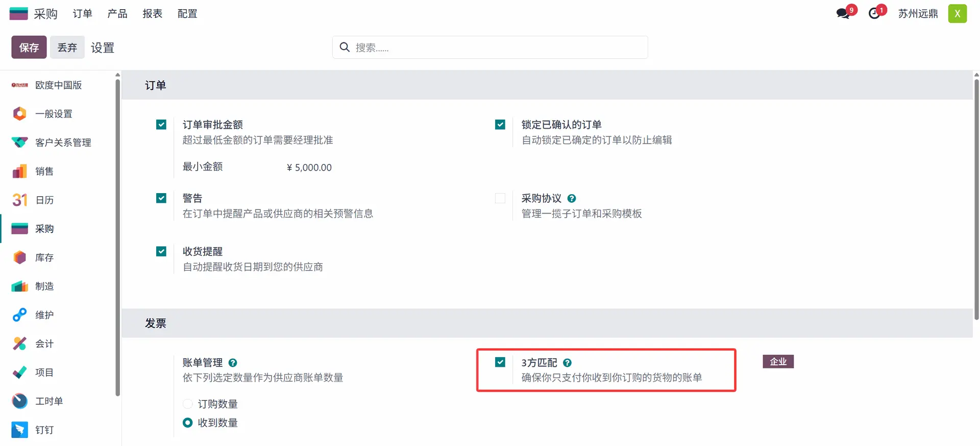This screenshot has width=980, height=446.
Task: Enable the 采购协议 checkbox
Action: point(500,198)
